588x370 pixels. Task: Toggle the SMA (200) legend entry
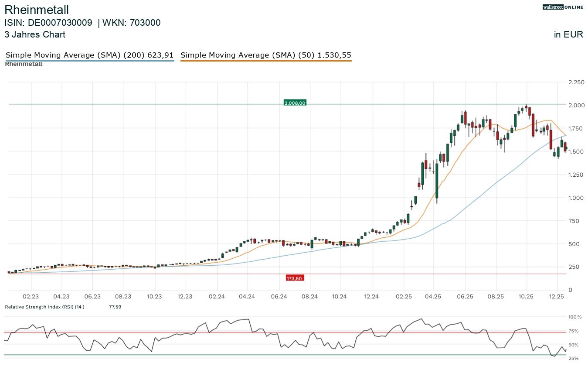pos(89,55)
